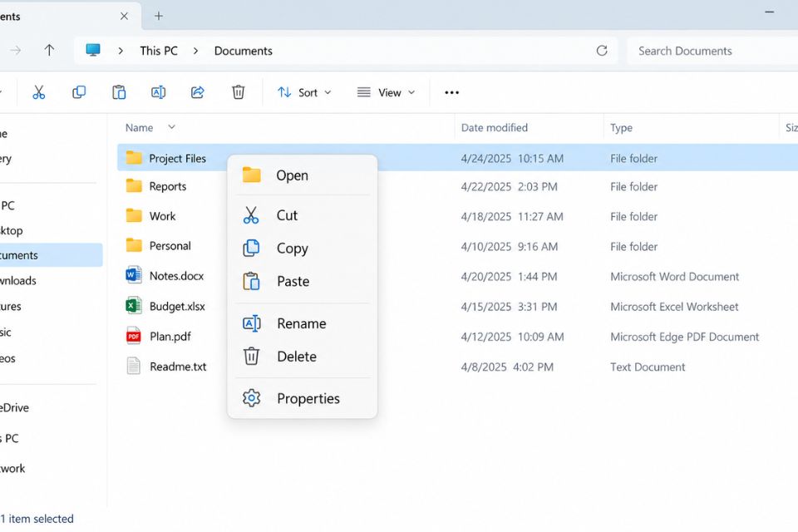Choose Copy from the context menu
Image resolution: width=798 pixels, height=532 pixels.
click(303, 248)
